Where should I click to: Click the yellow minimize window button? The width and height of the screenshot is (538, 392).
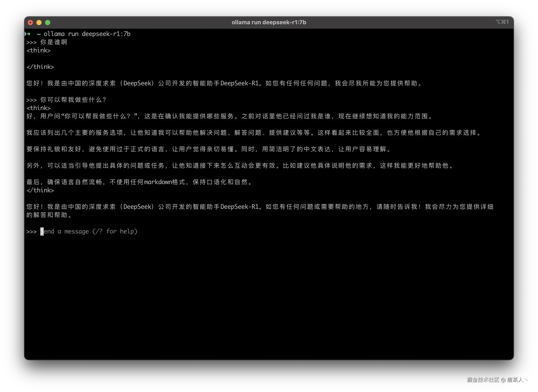coord(39,23)
